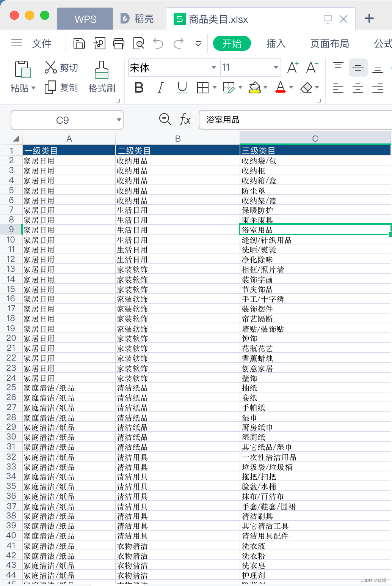Undo the last action
Screen dimensions: 392x586
[158, 43]
